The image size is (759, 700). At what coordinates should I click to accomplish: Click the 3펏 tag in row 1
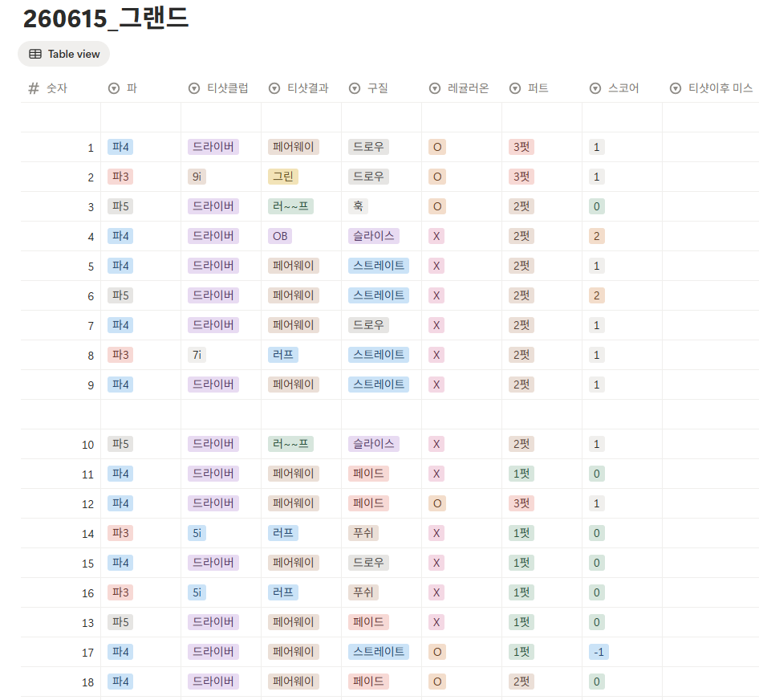tap(522, 147)
